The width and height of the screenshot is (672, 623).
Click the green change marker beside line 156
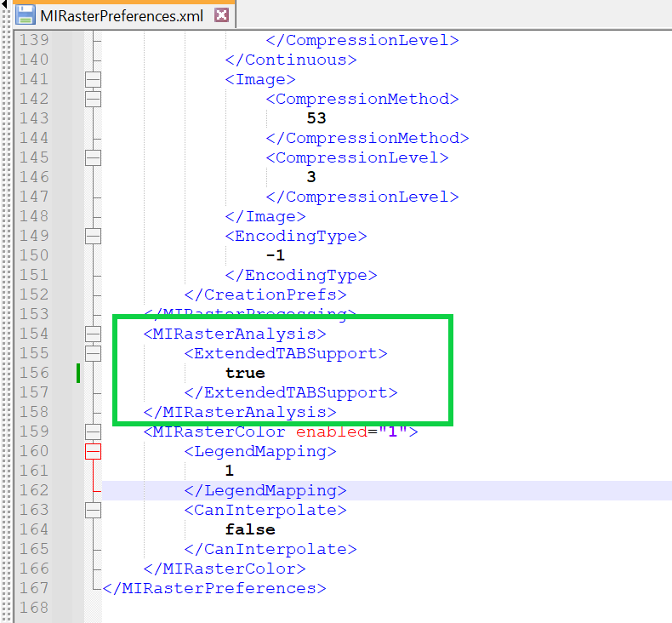point(78,373)
